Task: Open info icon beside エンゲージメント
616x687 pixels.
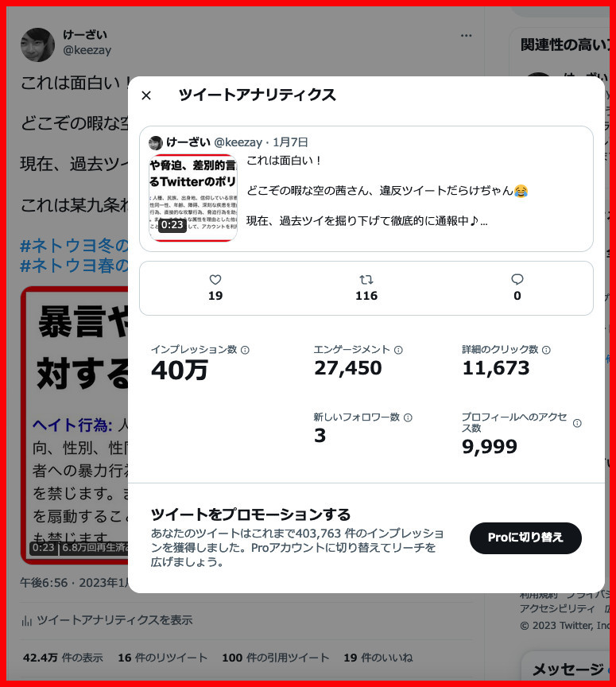Action: click(398, 350)
